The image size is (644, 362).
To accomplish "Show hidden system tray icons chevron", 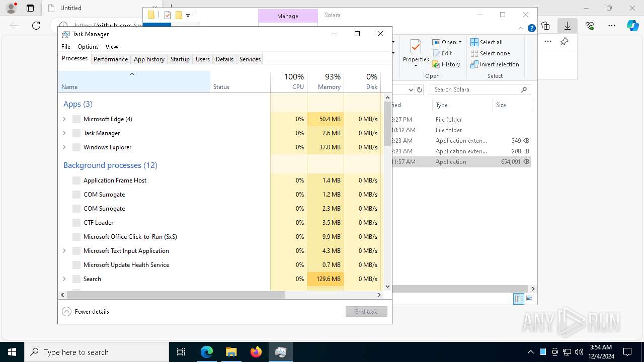I will pos(530,352).
